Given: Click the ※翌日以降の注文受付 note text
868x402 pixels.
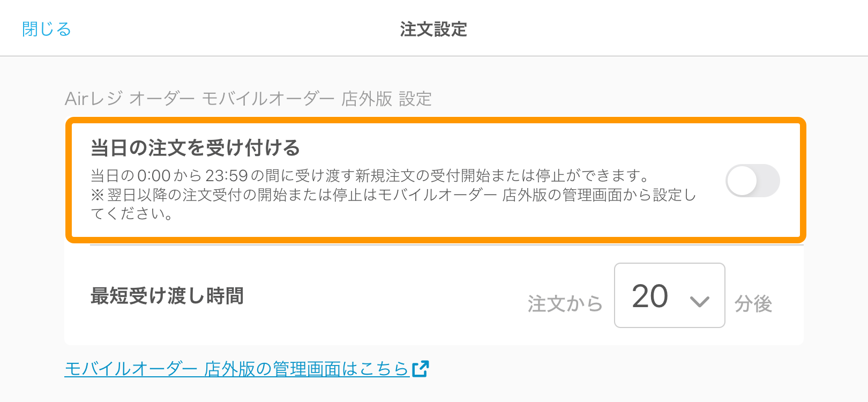Looking at the screenshot, I should (x=393, y=204).
